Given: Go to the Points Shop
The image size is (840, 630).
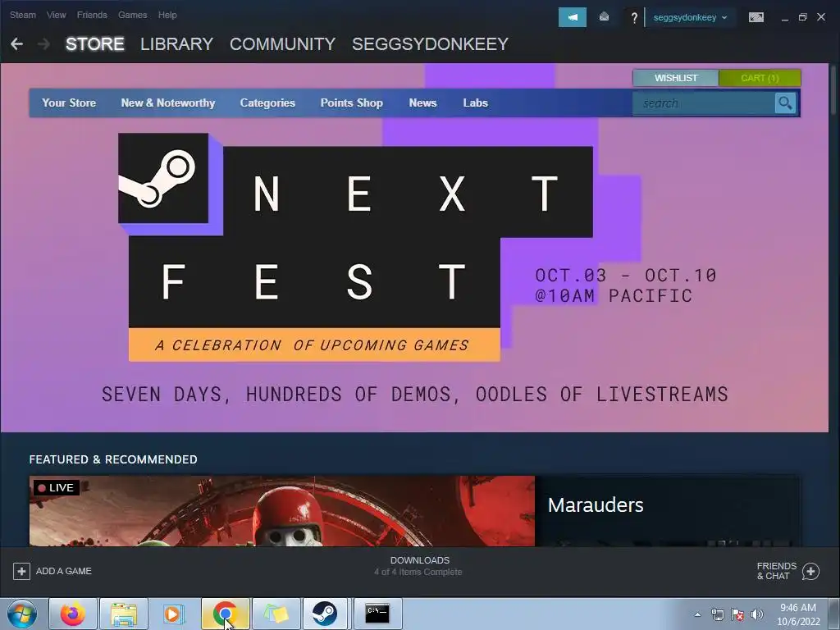Looking at the screenshot, I should coord(351,103).
